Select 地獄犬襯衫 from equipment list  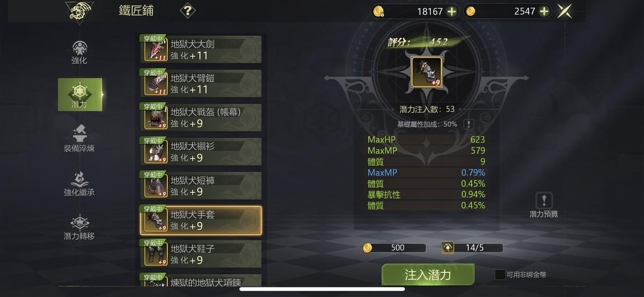[201, 151]
